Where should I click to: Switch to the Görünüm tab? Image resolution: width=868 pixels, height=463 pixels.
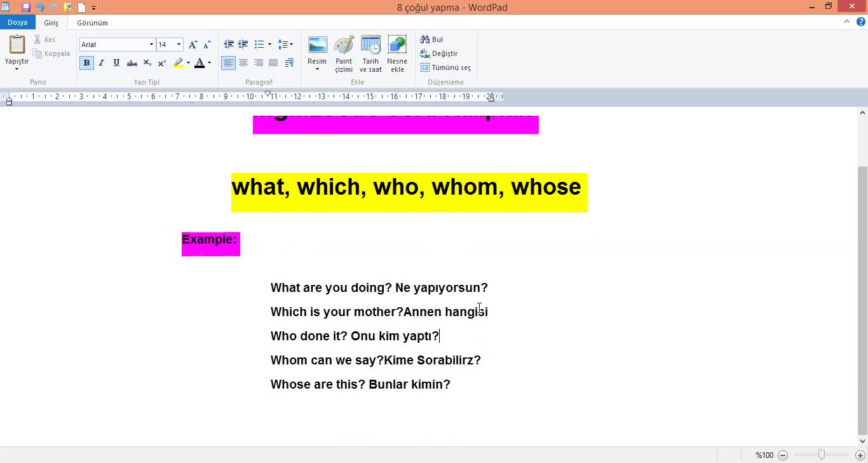[93, 23]
